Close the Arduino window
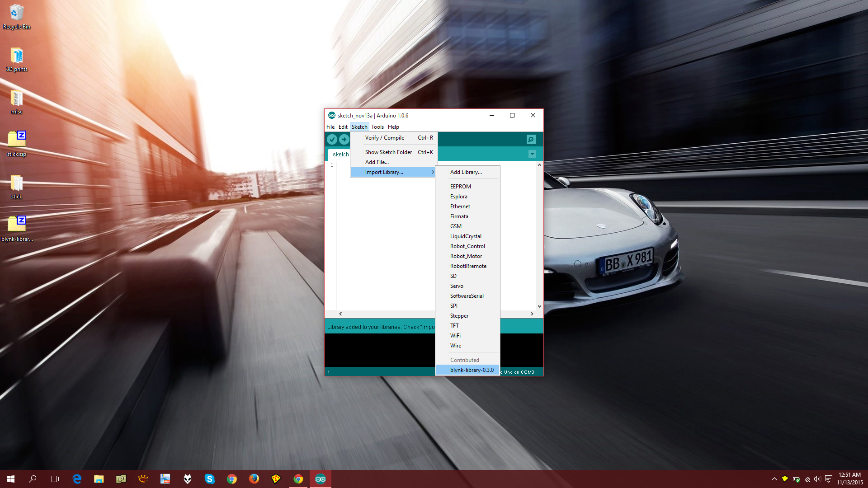 click(x=533, y=115)
